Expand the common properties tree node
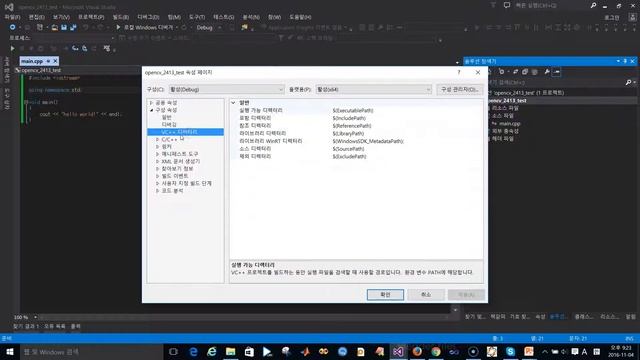Viewport: 640px width, 360px height. pos(151,103)
